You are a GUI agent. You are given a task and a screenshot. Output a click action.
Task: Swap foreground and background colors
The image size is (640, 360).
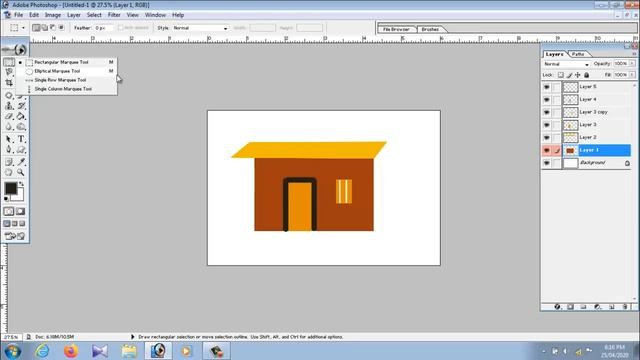click(x=21, y=184)
